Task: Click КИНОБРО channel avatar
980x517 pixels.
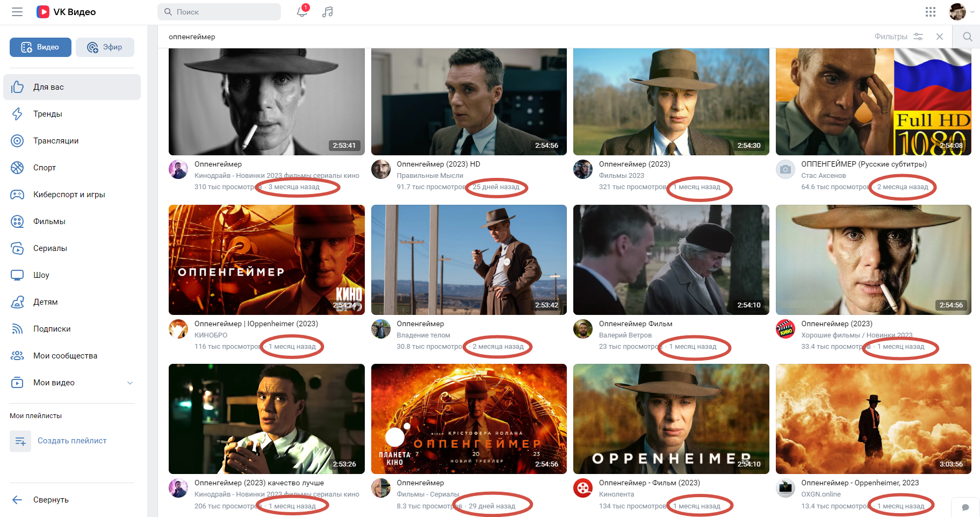Action: click(178, 329)
